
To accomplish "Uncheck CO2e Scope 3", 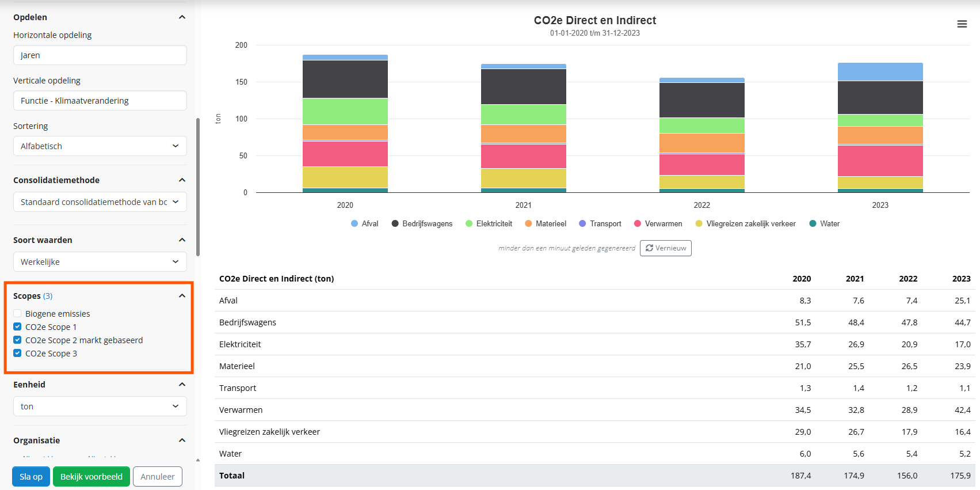I will click(17, 354).
